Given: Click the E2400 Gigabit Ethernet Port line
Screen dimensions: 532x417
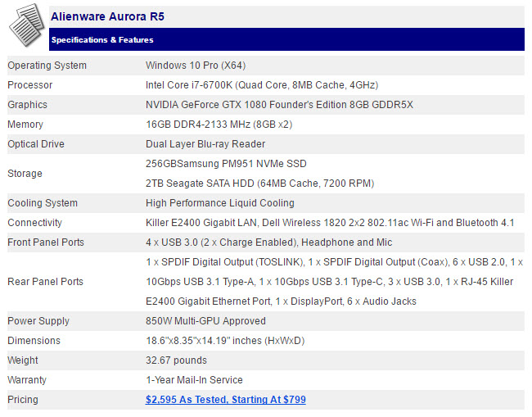Looking at the screenshot, I should tap(281, 301).
